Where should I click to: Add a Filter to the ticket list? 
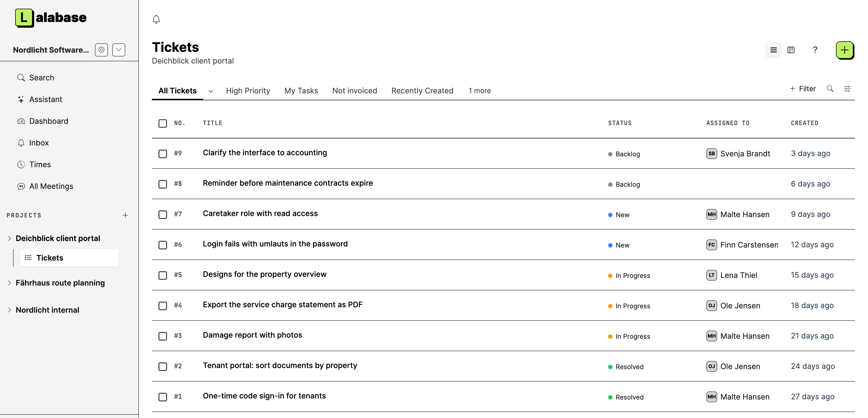tap(803, 89)
